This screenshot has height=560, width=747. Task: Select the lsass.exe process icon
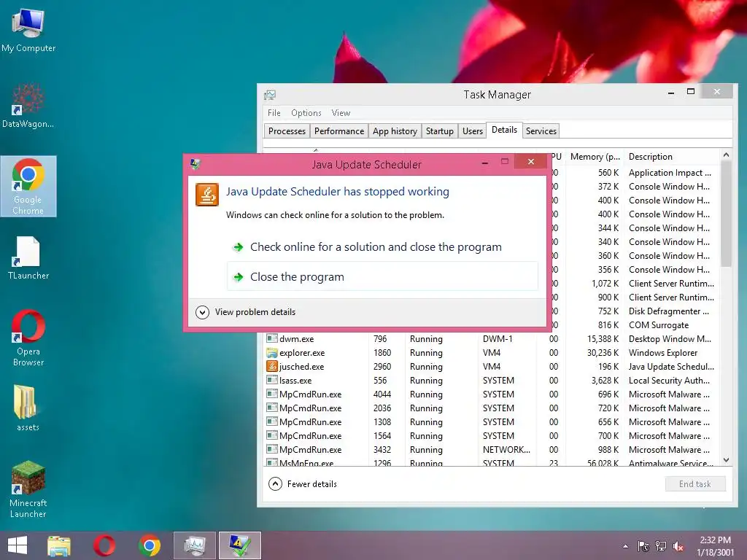(x=272, y=380)
